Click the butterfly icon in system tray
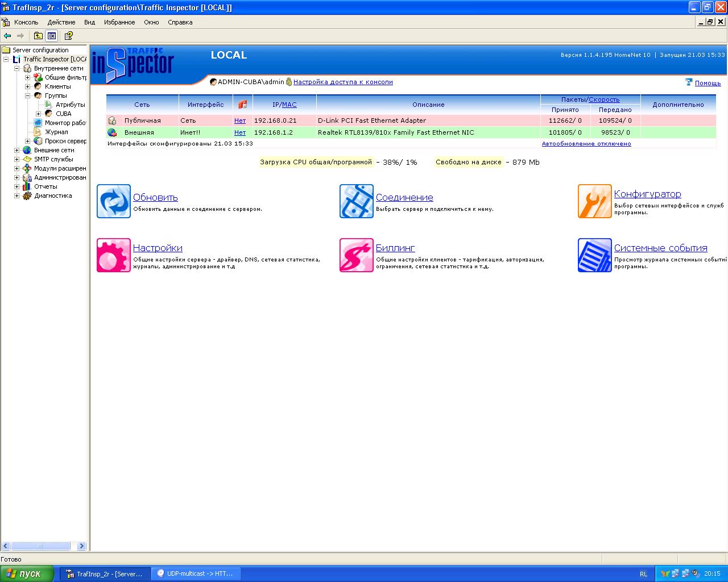 (x=665, y=573)
